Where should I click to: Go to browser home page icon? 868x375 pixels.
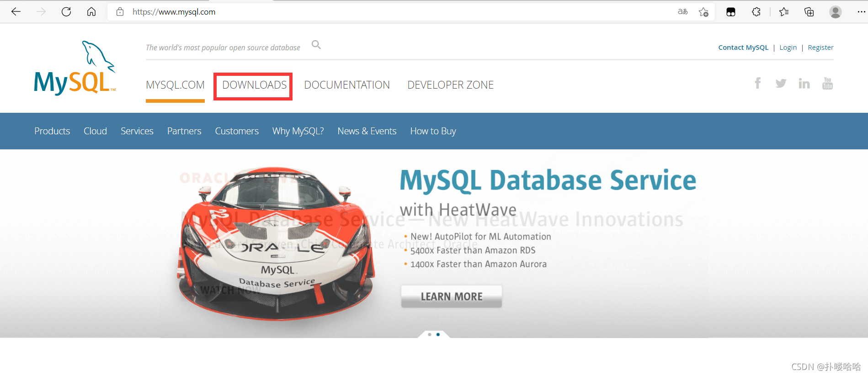[x=91, y=12]
